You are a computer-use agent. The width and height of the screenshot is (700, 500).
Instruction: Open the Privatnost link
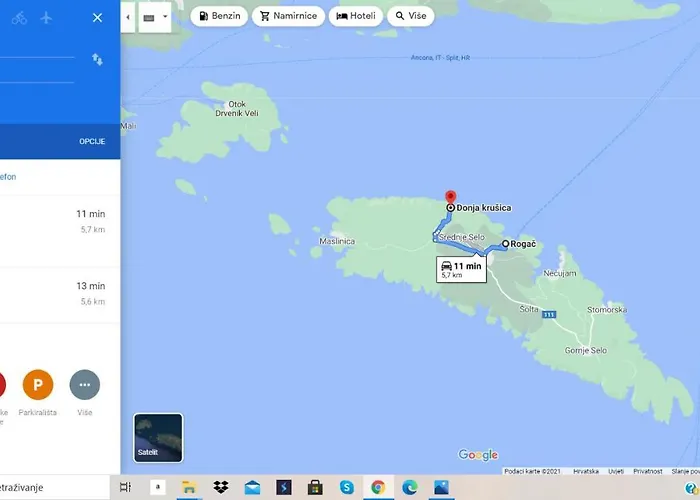coord(647,470)
